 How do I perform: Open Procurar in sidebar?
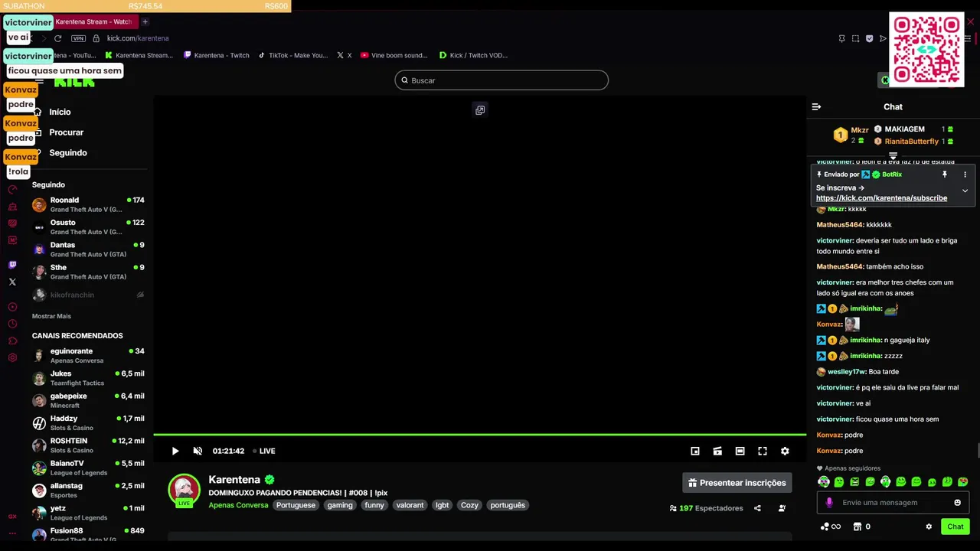point(66,132)
